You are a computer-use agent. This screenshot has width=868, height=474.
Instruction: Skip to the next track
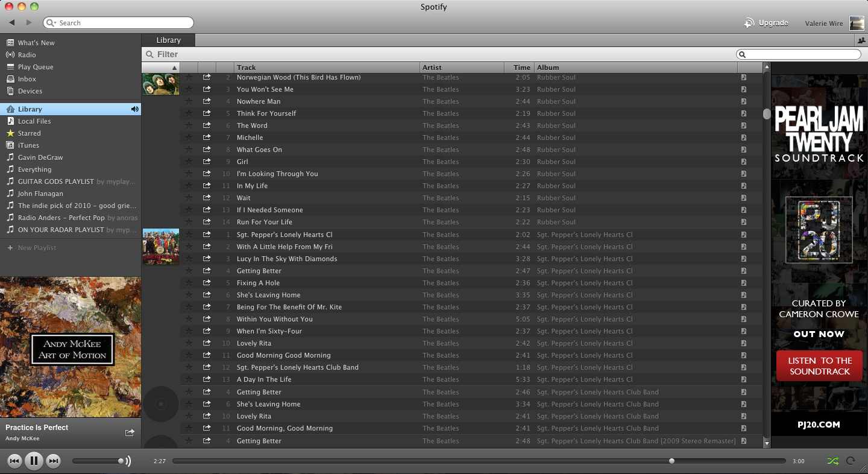[x=54, y=461]
